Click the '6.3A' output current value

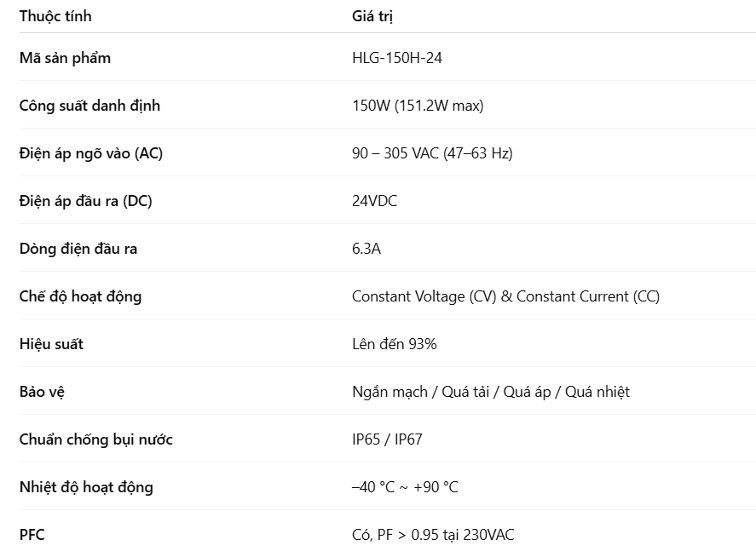pyautogui.click(x=366, y=249)
